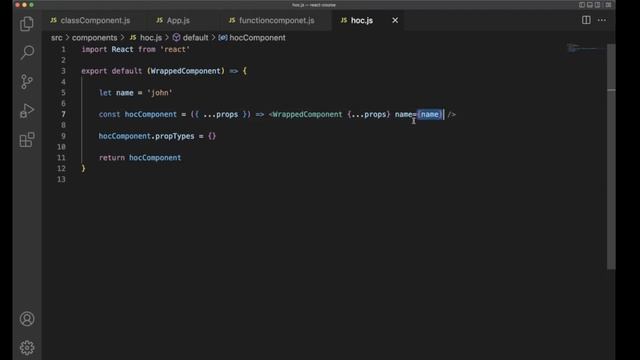Click the vertical editor scrollbar
Viewport: 640px width, 360px height.
coord(611,156)
